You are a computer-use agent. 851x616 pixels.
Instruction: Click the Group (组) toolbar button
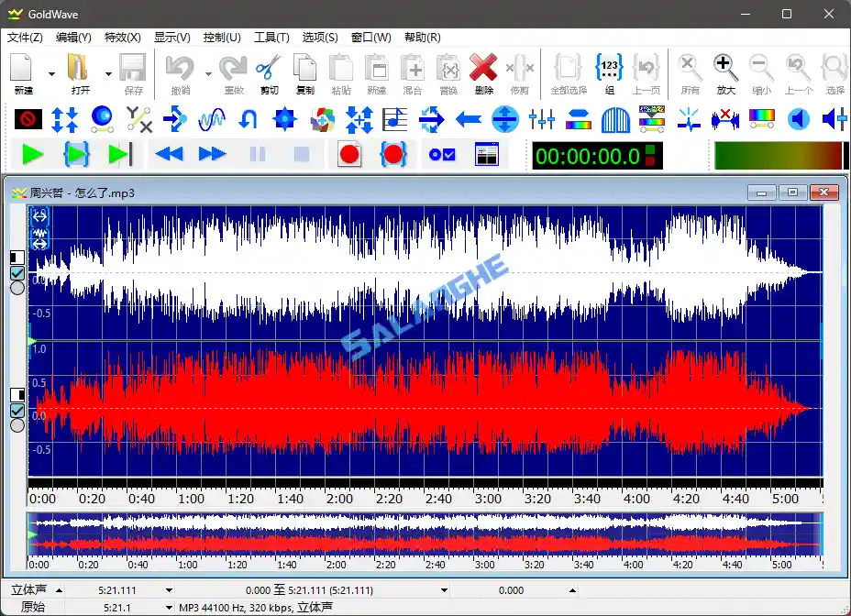pyautogui.click(x=609, y=71)
